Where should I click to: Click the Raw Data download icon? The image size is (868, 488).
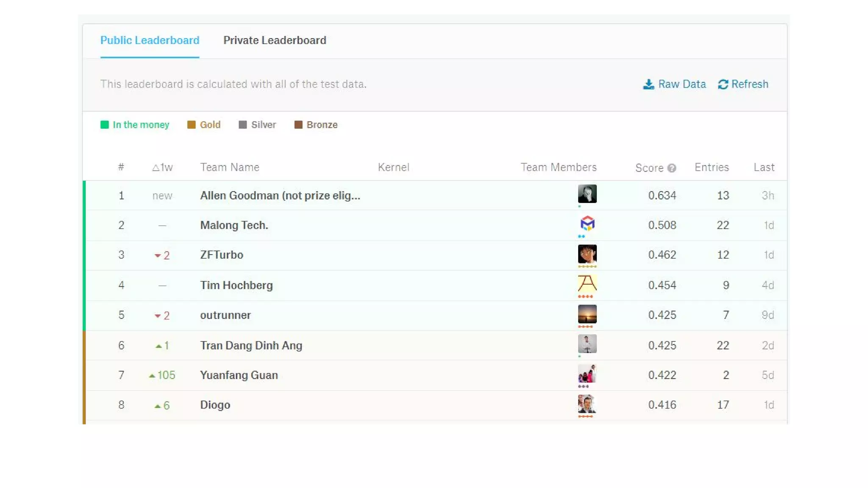click(x=648, y=84)
